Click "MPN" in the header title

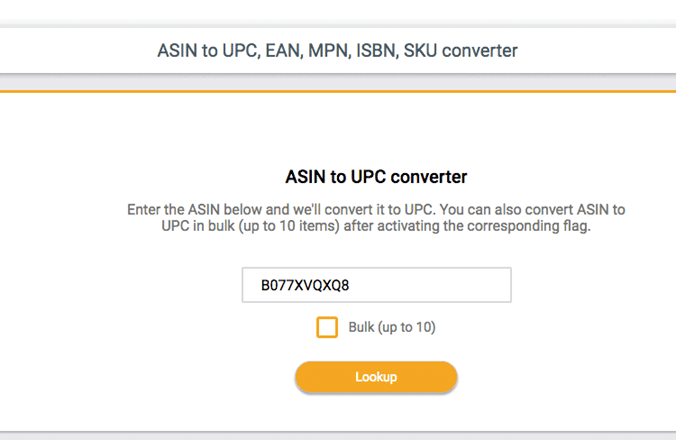331,49
